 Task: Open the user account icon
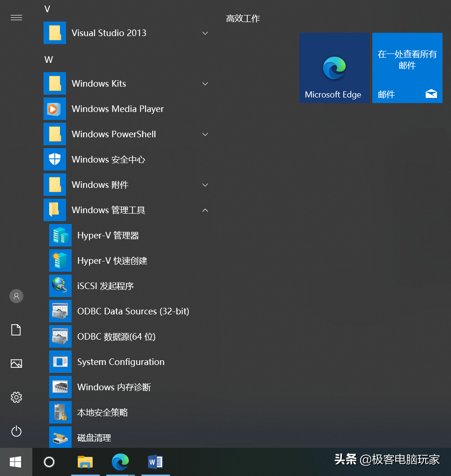click(16, 296)
